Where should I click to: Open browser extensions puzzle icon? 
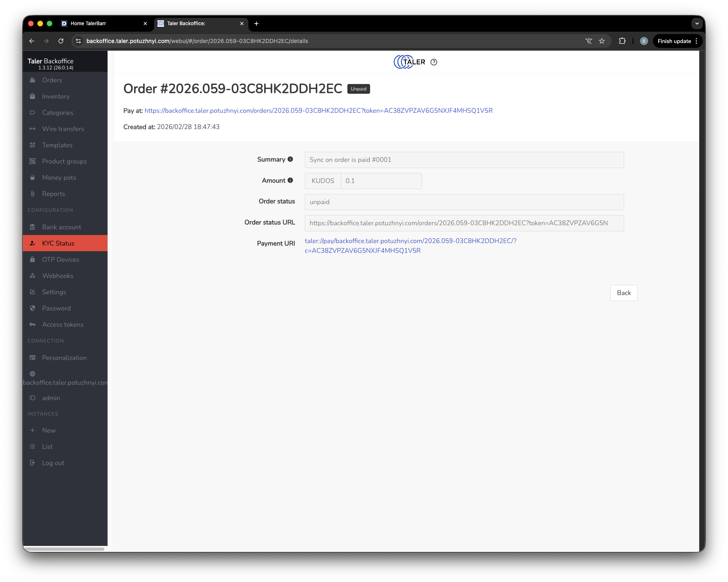tap(622, 41)
